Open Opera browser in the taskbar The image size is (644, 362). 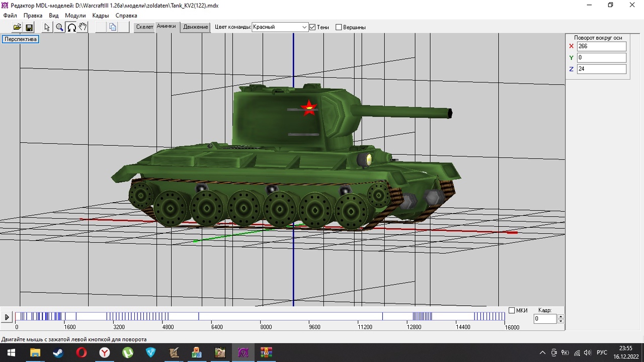pyautogui.click(x=81, y=353)
